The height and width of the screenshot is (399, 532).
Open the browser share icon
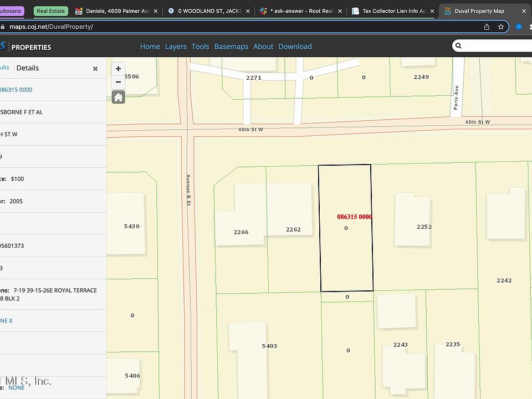[x=487, y=27]
